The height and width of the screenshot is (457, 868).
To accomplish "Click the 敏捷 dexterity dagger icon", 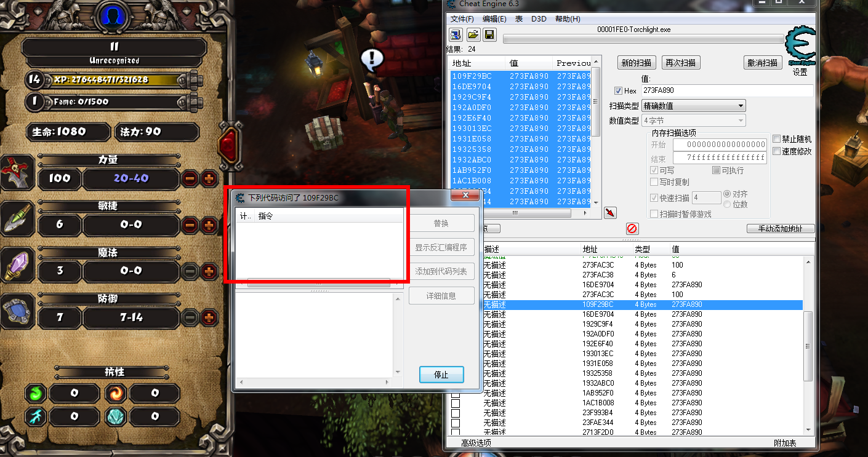I will [17, 218].
